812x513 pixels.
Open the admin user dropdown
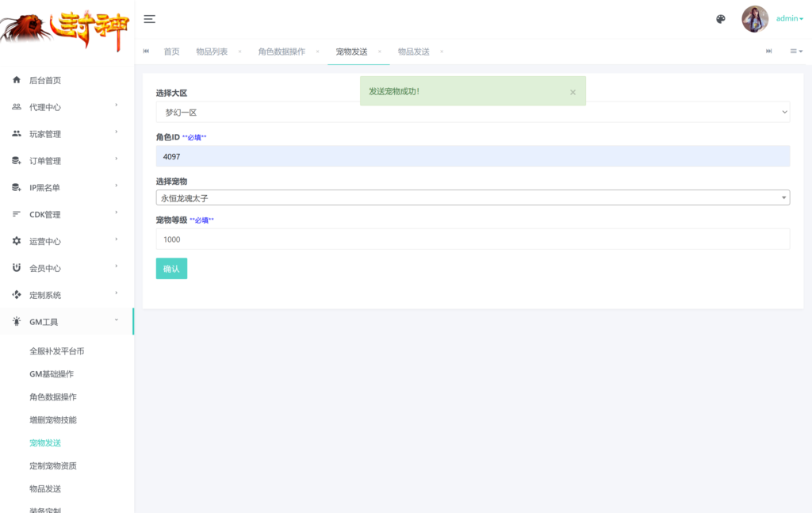pyautogui.click(x=789, y=19)
